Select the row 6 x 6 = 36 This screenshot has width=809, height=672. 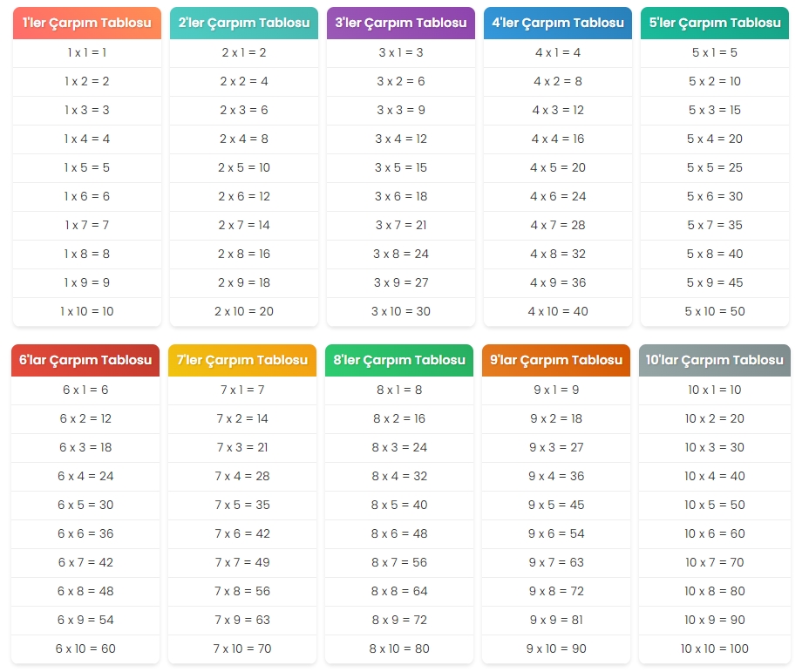[85, 533]
